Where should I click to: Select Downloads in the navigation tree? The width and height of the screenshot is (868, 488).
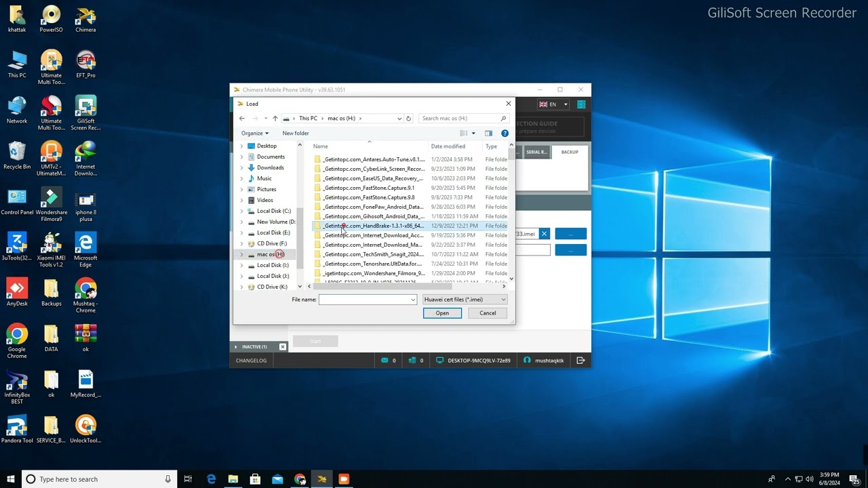(x=271, y=167)
